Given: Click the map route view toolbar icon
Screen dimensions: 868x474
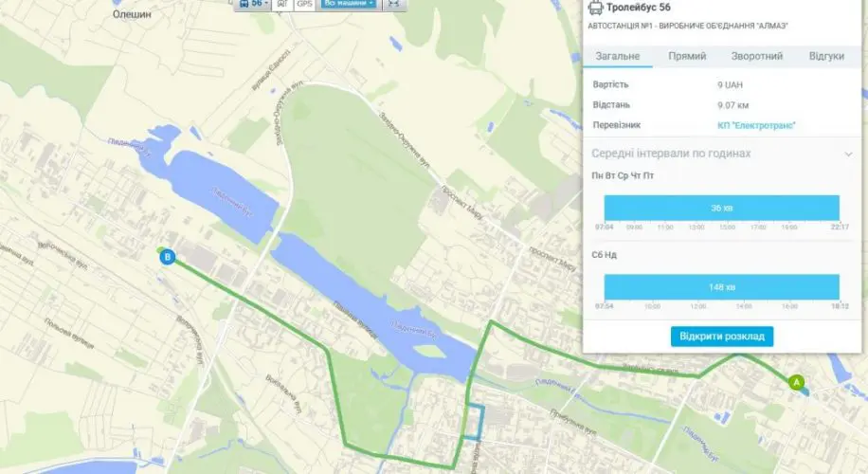Looking at the screenshot, I should pyautogui.click(x=282, y=4).
